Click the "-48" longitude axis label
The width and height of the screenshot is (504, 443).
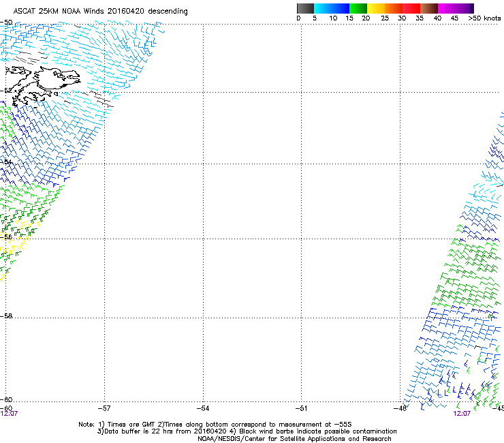point(400,408)
